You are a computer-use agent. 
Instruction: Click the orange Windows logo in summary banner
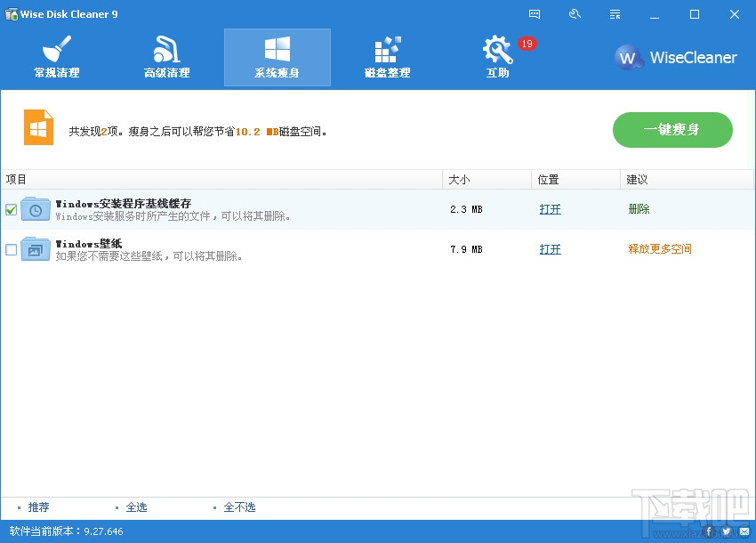coord(37,126)
